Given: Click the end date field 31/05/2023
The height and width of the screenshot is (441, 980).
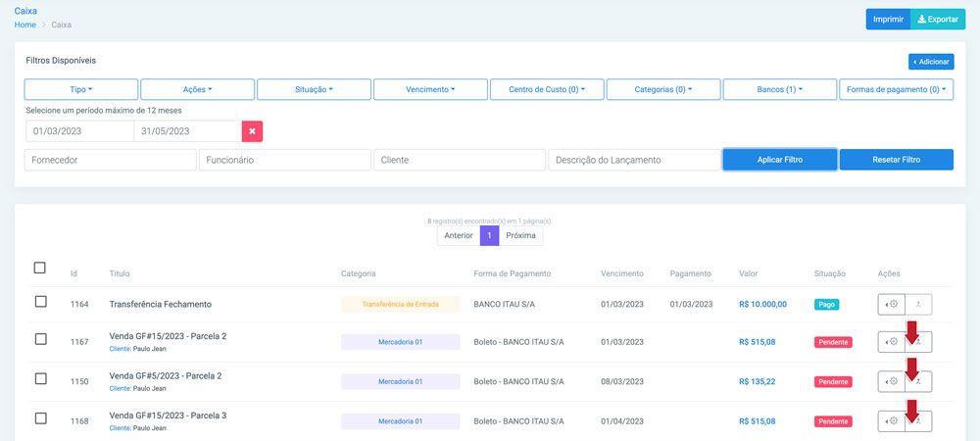Looking at the screenshot, I should pos(188,131).
